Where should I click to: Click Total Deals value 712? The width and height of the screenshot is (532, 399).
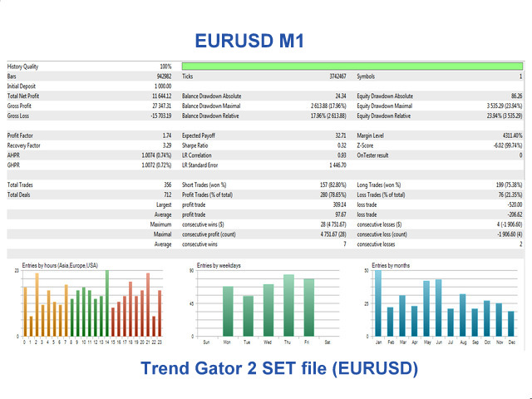168,195
